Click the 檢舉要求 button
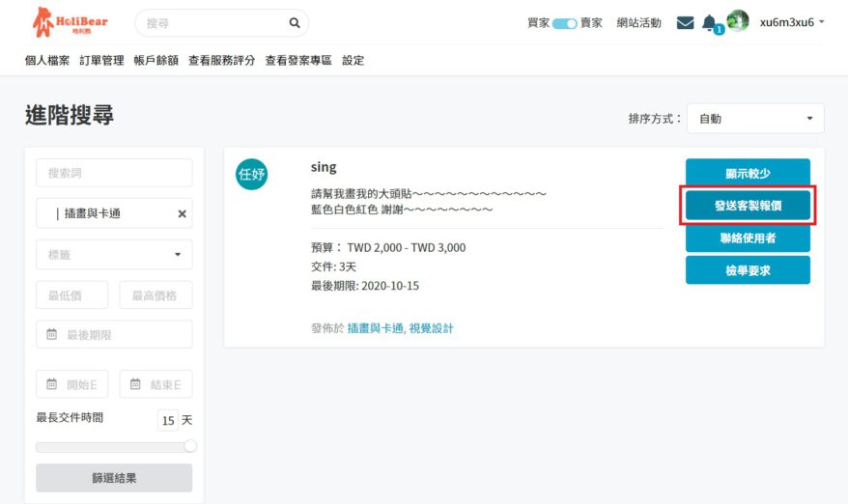 click(748, 270)
